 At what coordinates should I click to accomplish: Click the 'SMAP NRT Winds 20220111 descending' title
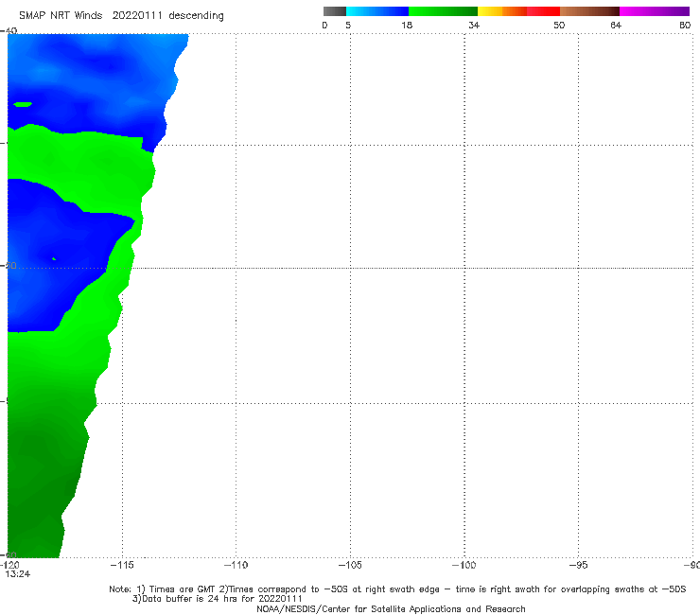(121, 16)
